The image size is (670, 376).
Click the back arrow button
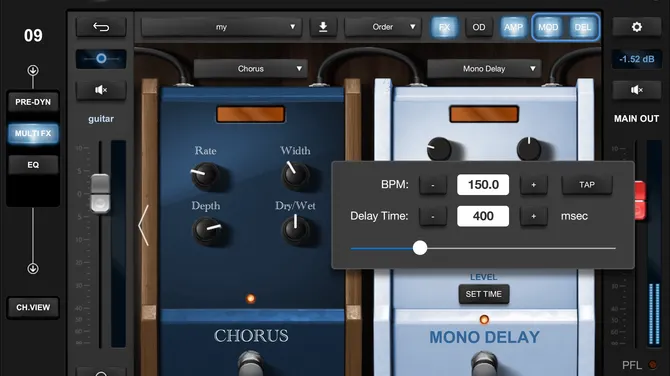pos(101,27)
